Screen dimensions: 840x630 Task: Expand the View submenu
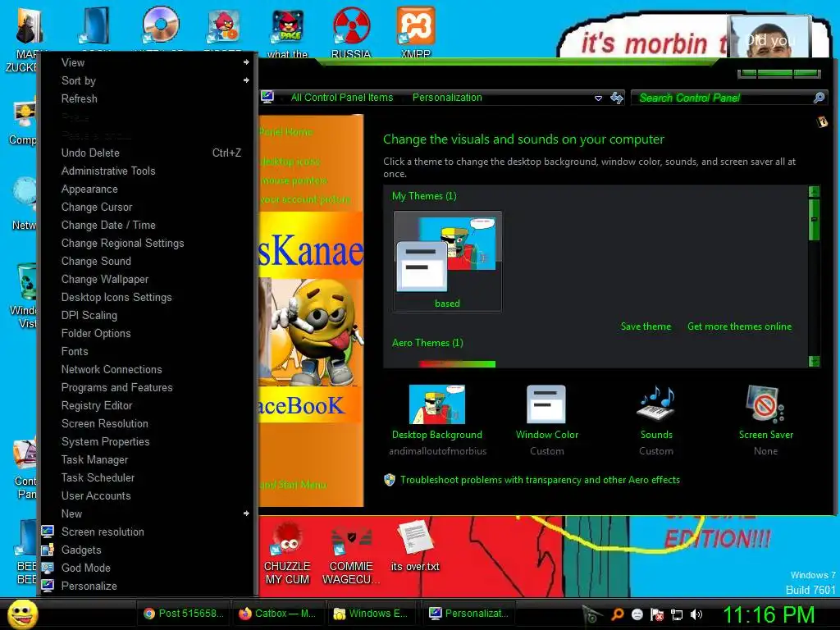click(148, 62)
